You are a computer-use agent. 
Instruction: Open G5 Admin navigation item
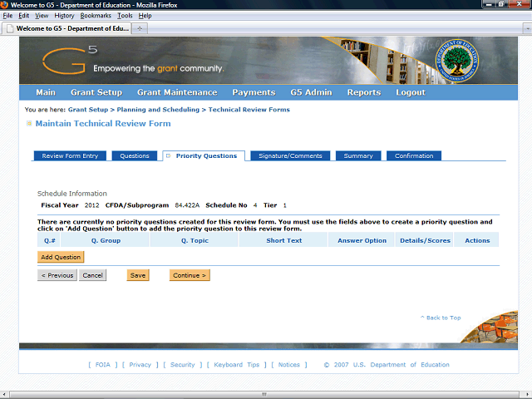point(311,92)
